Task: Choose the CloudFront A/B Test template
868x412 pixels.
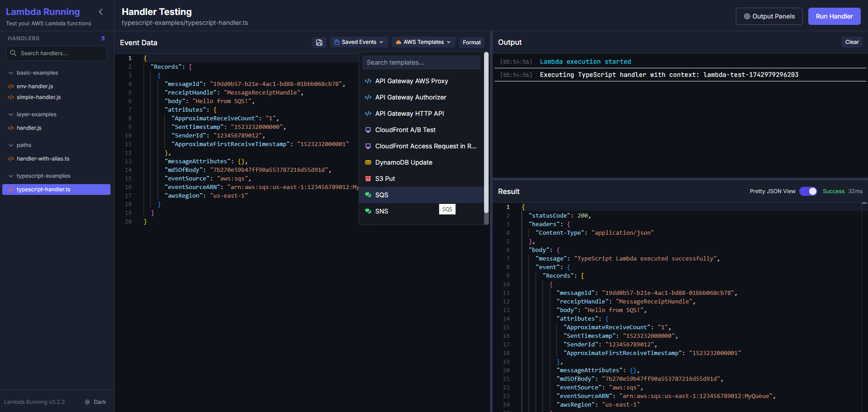Action: pos(422,130)
